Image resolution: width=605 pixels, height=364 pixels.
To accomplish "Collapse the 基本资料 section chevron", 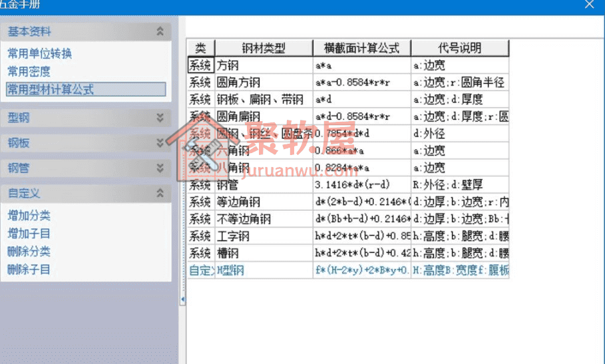I will 160,31.
